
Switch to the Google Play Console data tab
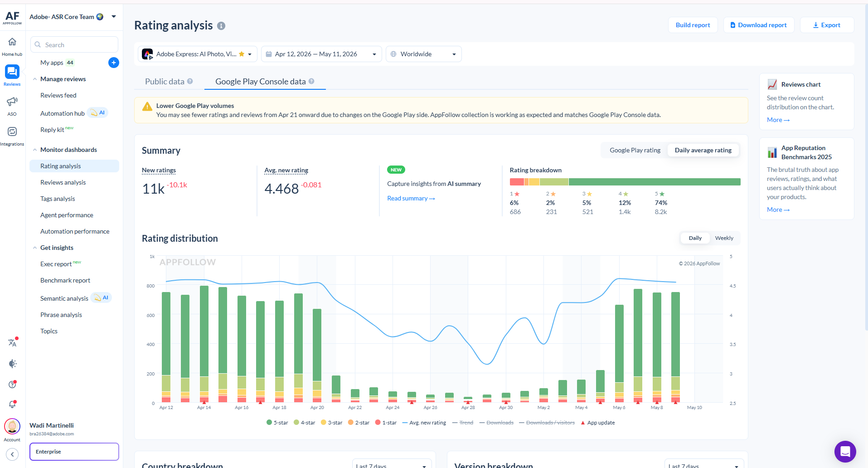(265, 82)
